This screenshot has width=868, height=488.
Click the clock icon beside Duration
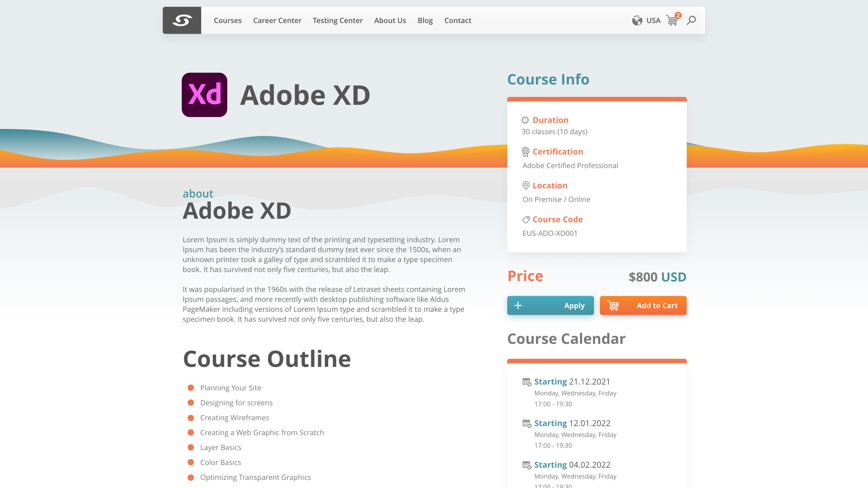pos(525,120)
